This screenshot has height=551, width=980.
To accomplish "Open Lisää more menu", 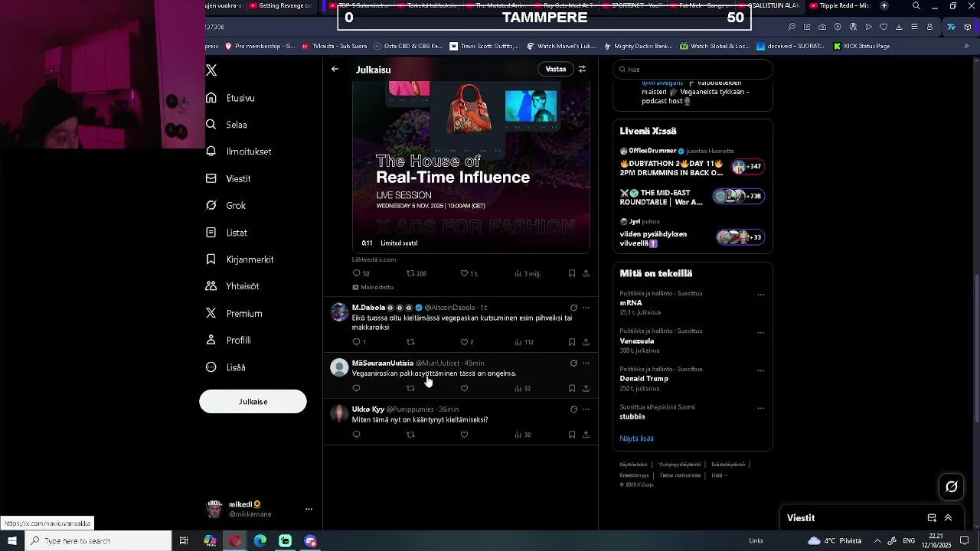I will coord(226,367).
